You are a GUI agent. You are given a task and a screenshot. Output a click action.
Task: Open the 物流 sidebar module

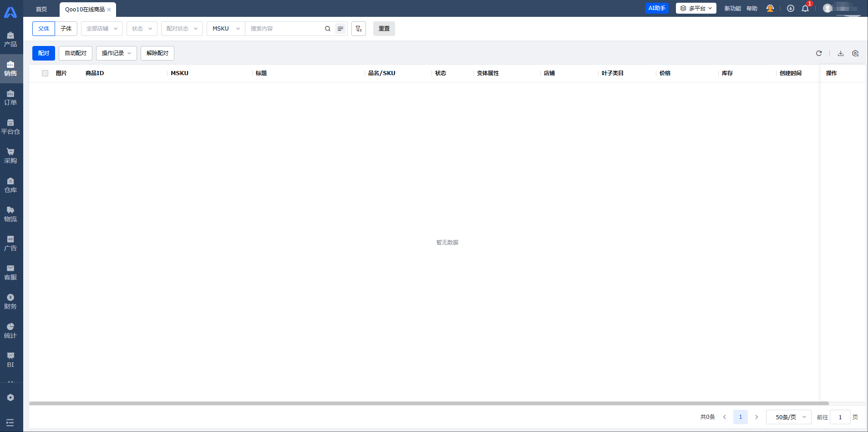[10, 214]
